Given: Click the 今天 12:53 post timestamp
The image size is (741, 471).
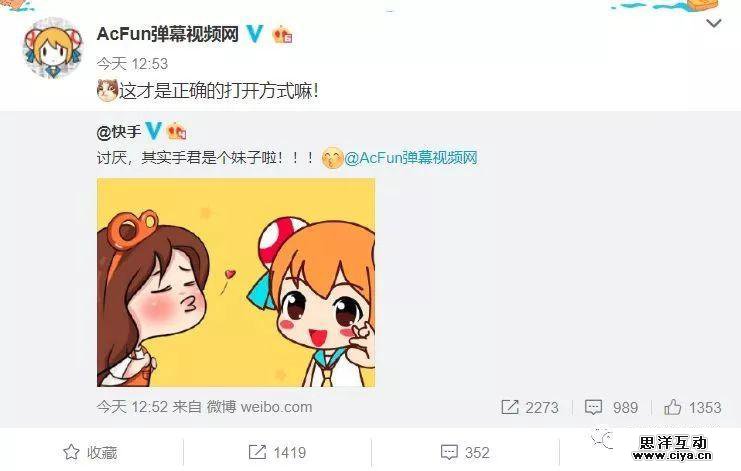Looking at the screenshot, I should point(132,63).
